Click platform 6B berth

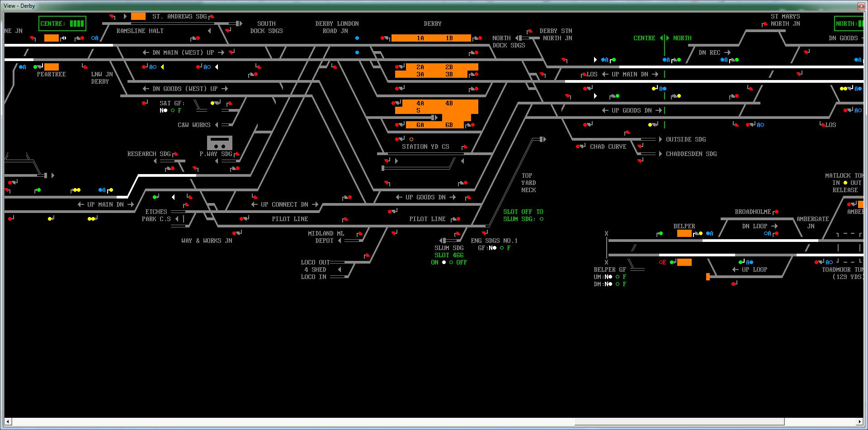pyautogui.click(x=449, y=125)
